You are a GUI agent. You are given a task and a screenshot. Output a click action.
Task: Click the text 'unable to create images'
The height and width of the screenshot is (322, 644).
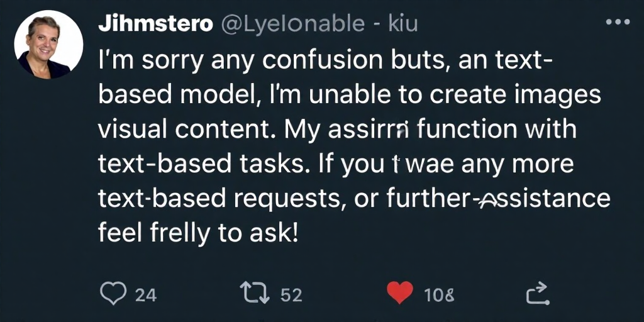(x=455, y=94)
